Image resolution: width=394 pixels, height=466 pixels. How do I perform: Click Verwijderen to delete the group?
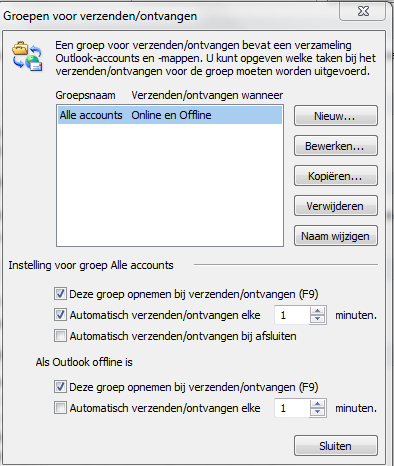coord(336,206)
